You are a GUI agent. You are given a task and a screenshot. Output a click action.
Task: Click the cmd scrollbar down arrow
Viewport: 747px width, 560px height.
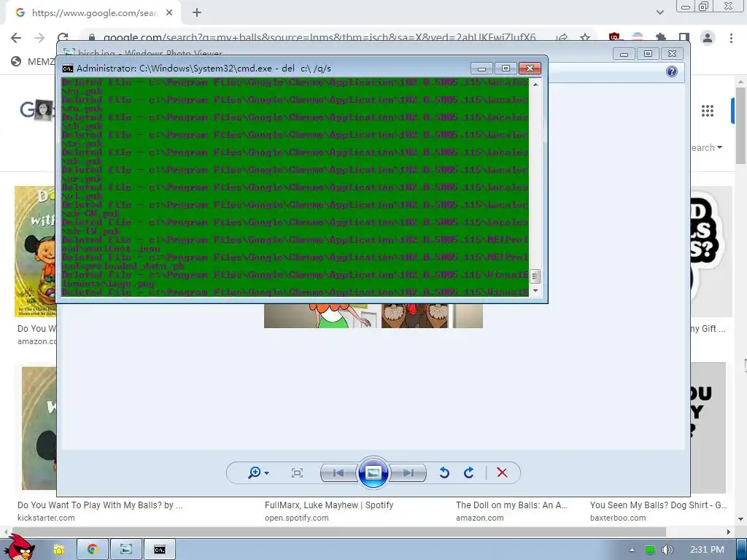(535, 290)
